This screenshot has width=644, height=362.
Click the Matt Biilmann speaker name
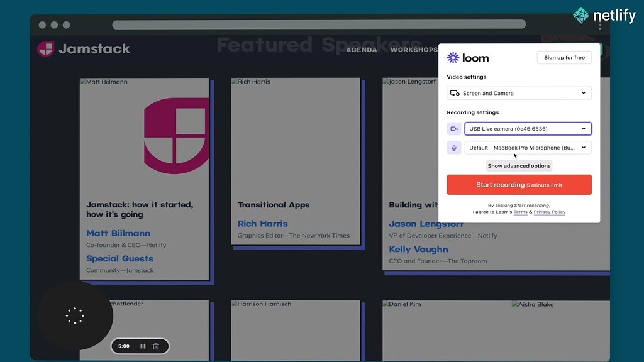[x=118, y=233]
